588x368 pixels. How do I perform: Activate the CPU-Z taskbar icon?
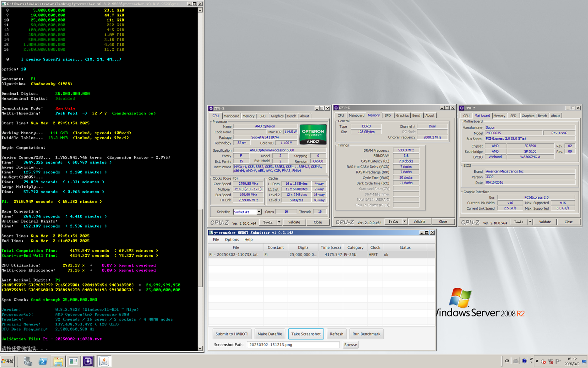(88, 361)
